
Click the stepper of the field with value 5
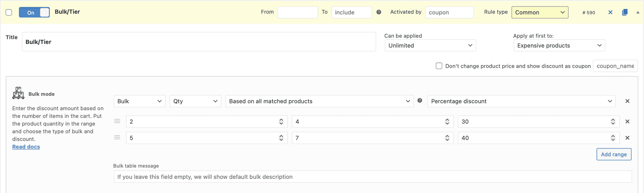click(281, 138)
